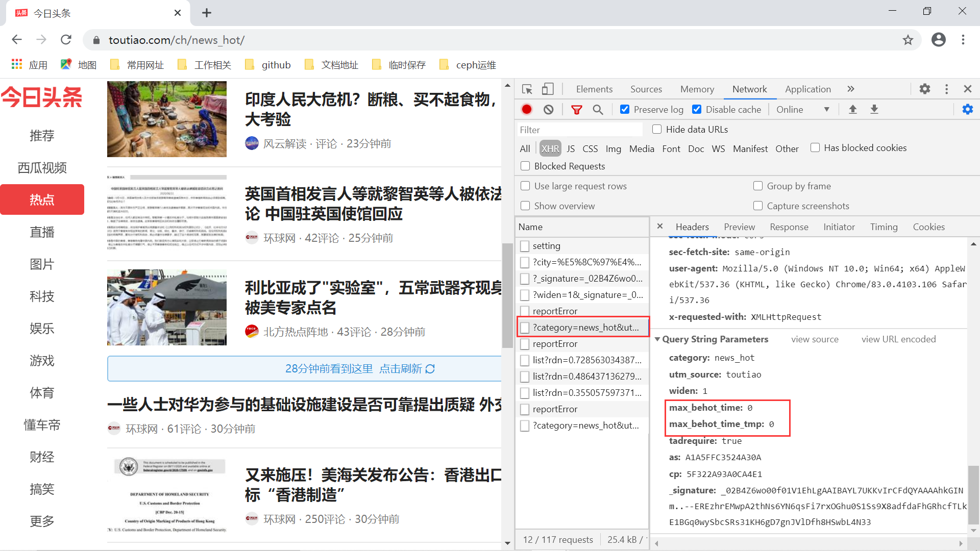Enable the Capture screenshots checkbox
The height and width of the screenshot is (551, 980).
[758, 206]
